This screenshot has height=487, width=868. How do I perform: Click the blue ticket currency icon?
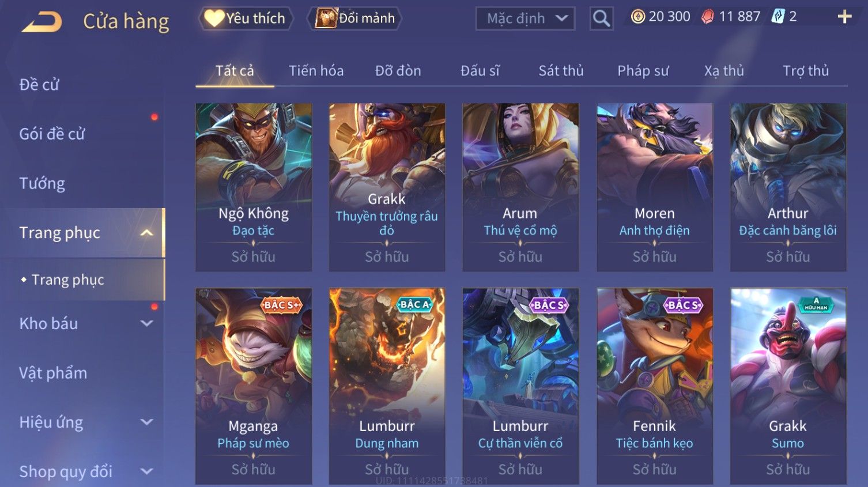(778, 17)
